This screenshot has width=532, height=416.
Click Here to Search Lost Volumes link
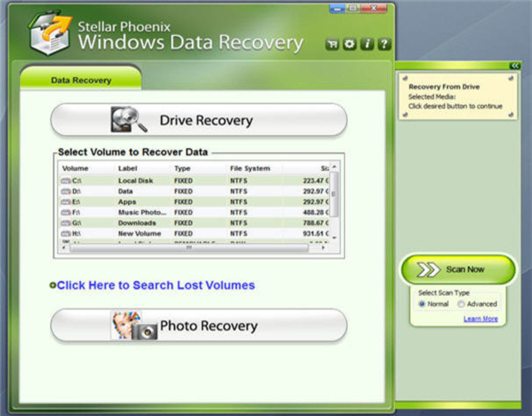156,285
